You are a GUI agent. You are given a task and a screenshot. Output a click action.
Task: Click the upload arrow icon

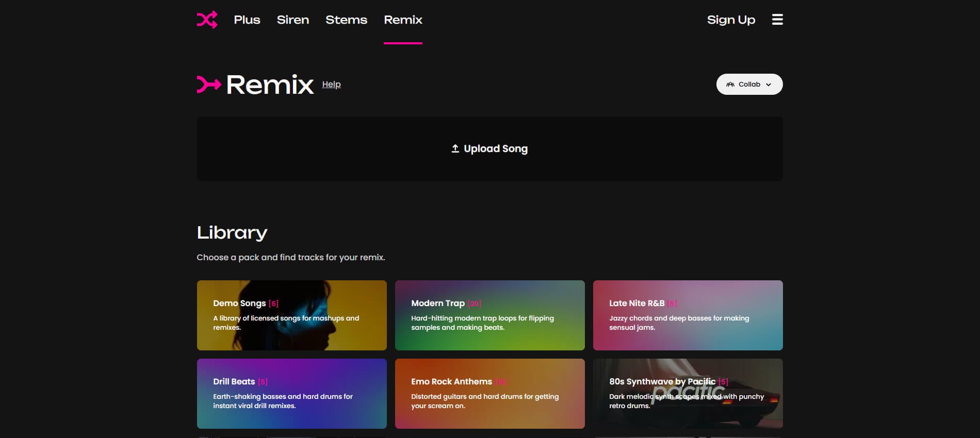coord(455,148)
